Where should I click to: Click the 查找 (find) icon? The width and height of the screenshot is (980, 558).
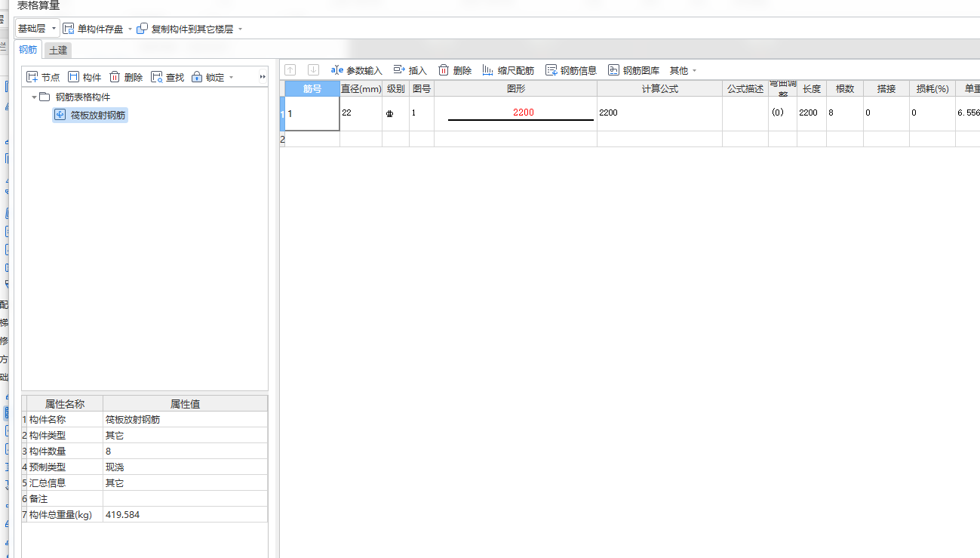click(x=157, y=77)
